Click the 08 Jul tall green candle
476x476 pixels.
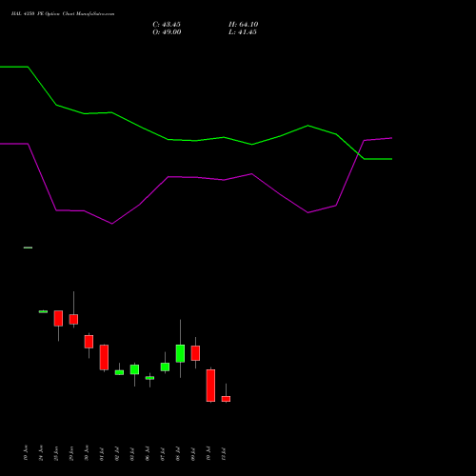point(180,353)
